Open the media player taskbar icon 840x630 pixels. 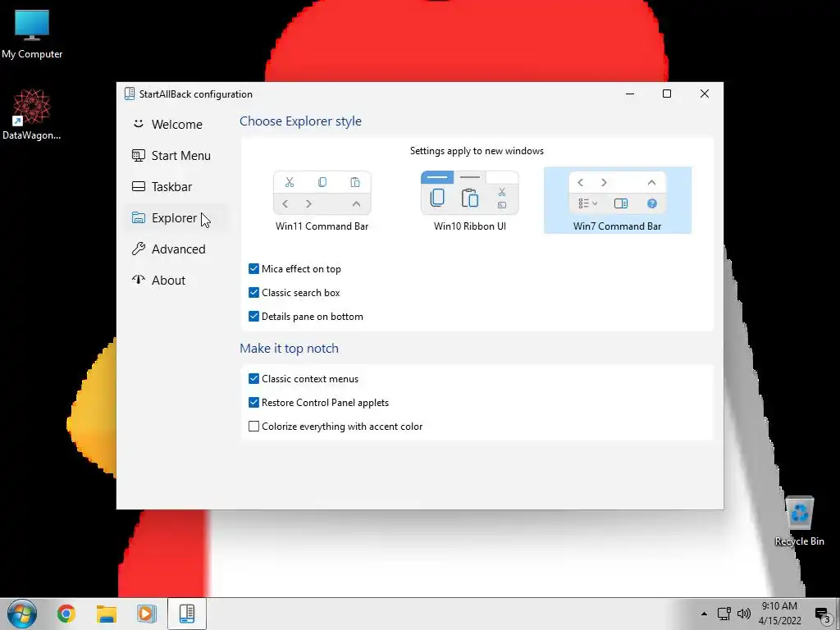pyautogui.click(x=146, y=614)
